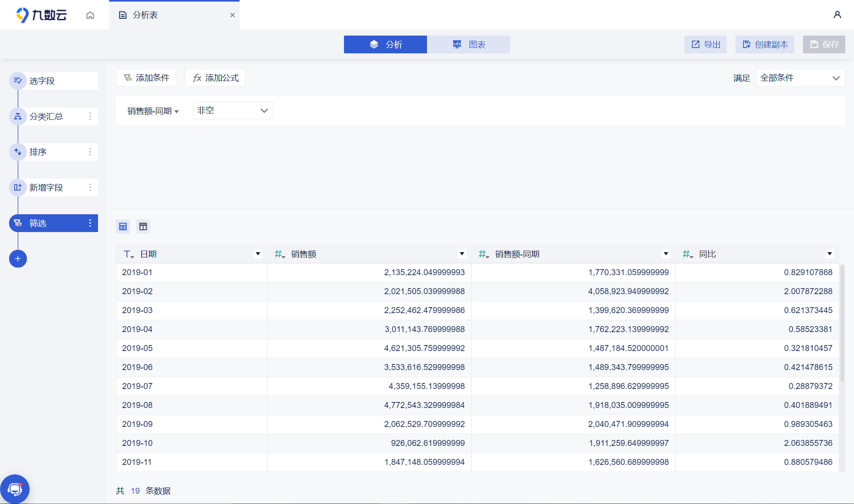Screen dimensions: 854x504
Task: Click the 日期 field type icon
Action: [128, 254]
